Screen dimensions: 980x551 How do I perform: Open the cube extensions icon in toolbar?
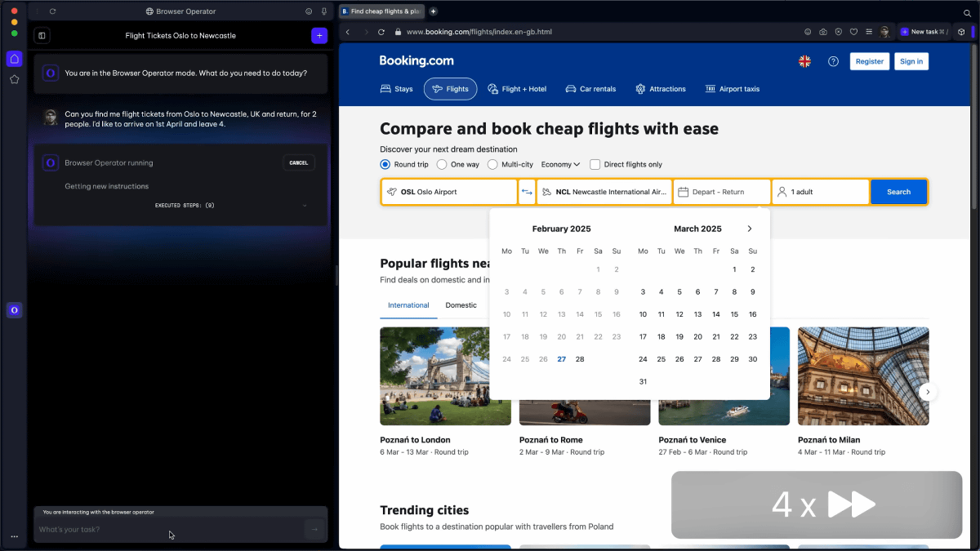[x=962, y=32]
